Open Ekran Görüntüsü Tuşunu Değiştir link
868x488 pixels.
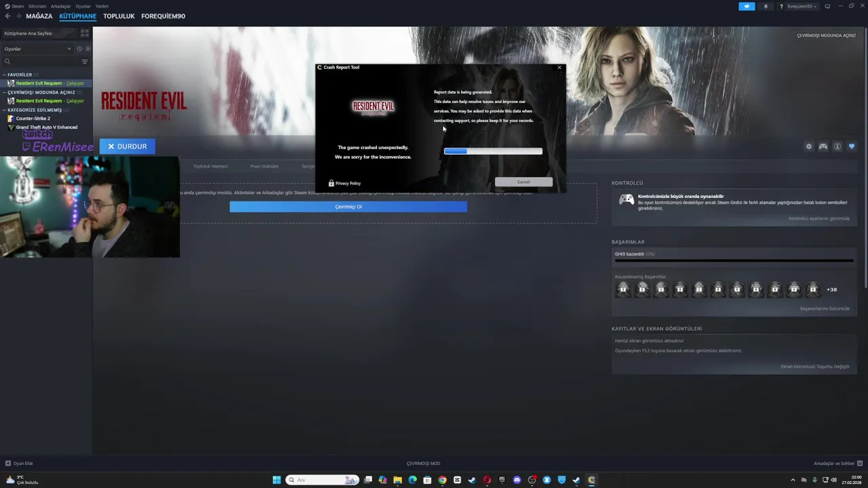(815, 367)
